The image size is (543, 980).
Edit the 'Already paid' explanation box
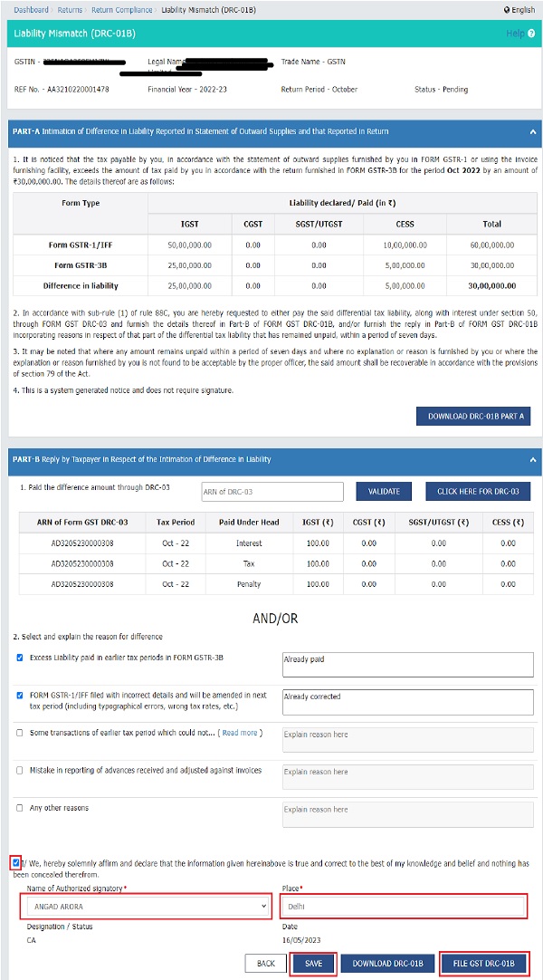click(x=408, y=665)
